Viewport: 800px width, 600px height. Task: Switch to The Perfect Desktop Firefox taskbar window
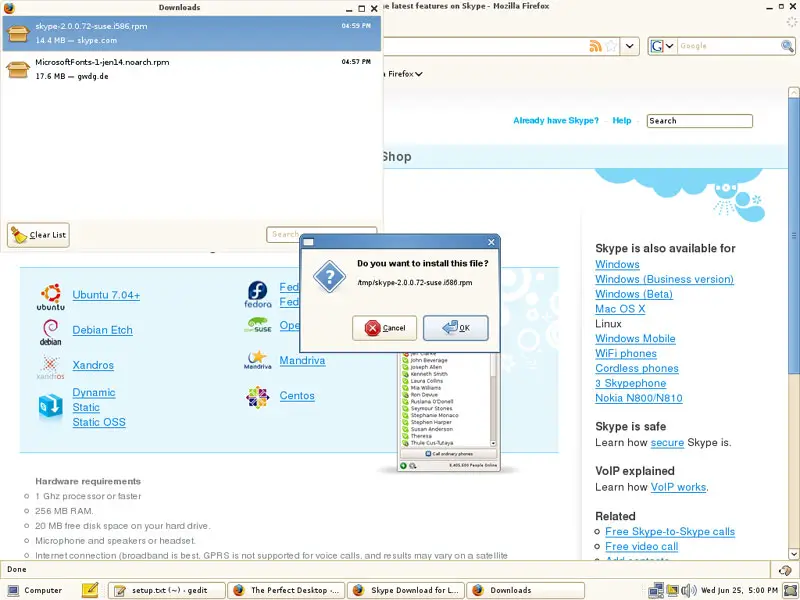click(286, 590)
